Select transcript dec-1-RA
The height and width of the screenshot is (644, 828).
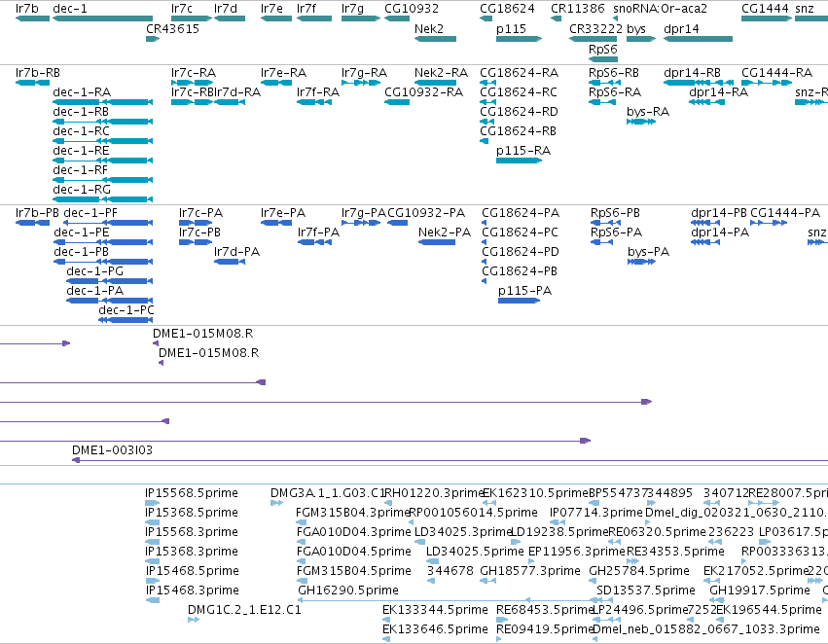[x=102, y=102]
